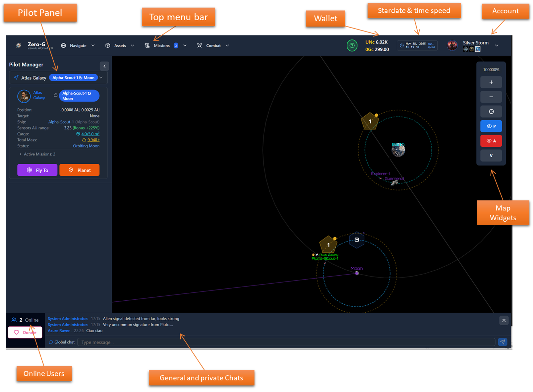Screen dimensions: 533x392
Task: Click the hexagon marker numbered 3
Action: (x=357, y=240)
